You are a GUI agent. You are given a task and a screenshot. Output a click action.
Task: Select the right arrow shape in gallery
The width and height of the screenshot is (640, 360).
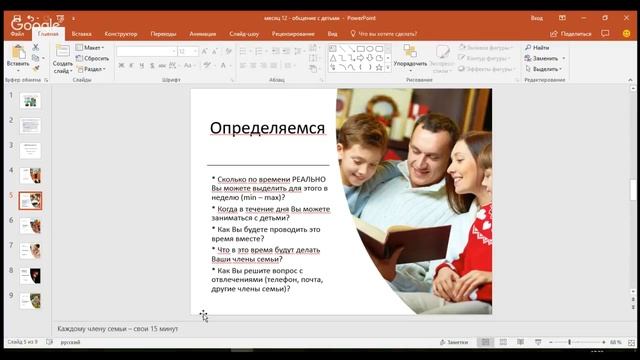tap(360, 58)
